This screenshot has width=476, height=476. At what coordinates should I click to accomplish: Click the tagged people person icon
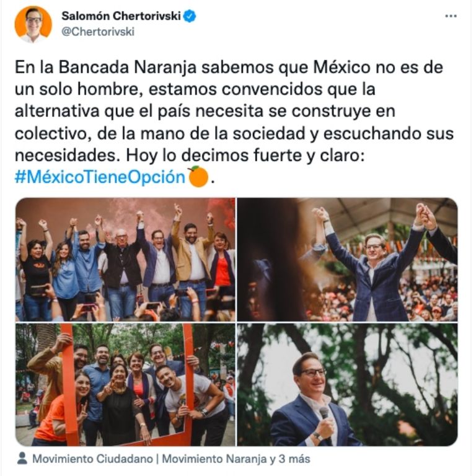22,459
